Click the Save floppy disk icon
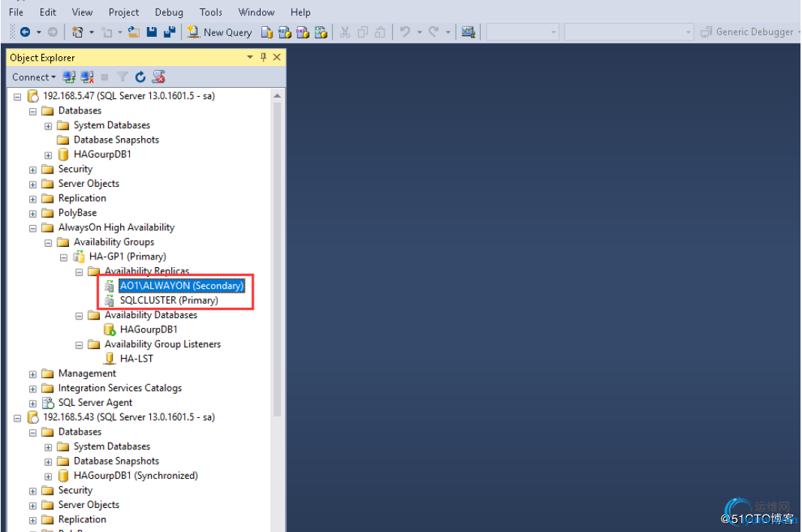This screenshot has width=802, height=532. (152, 32)
